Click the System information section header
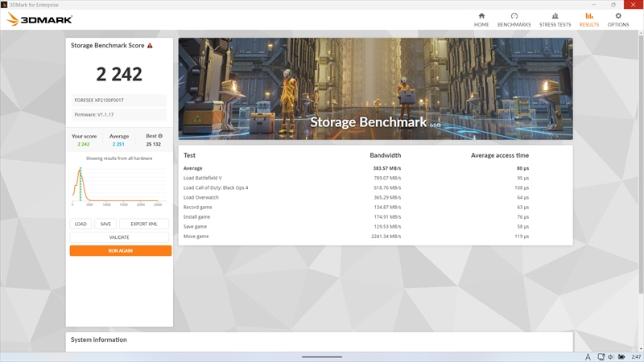Image resolution: width=644 pixels, height=362 pixels. (x=98, y=339)
